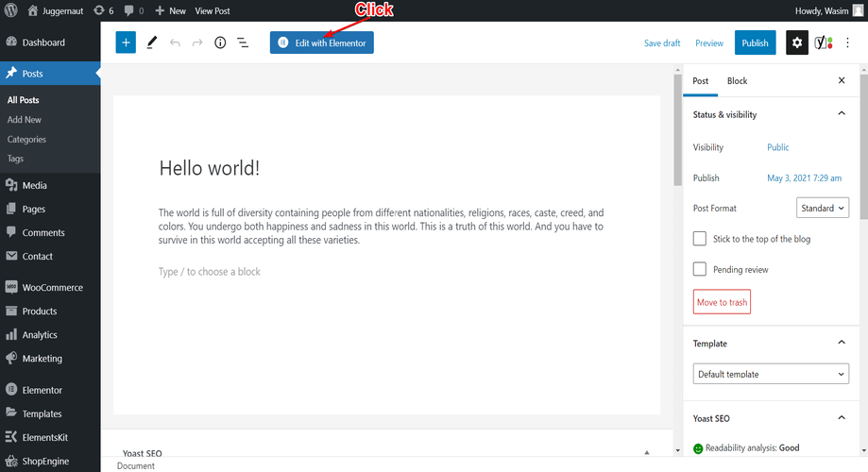Screen dimensions: 868x472
Task: Click the Document breadcrumb at the bottom
Action: (136, 466)
